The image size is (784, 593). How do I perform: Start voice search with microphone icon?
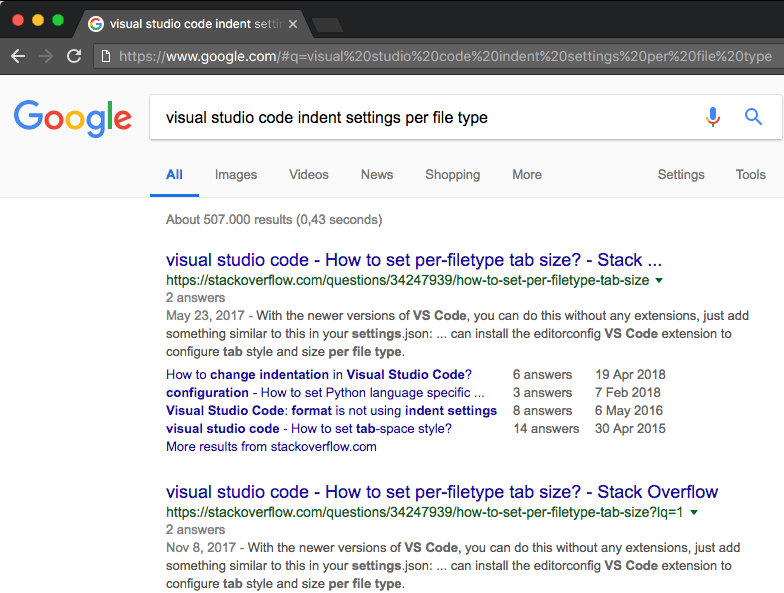pos(713,117)
